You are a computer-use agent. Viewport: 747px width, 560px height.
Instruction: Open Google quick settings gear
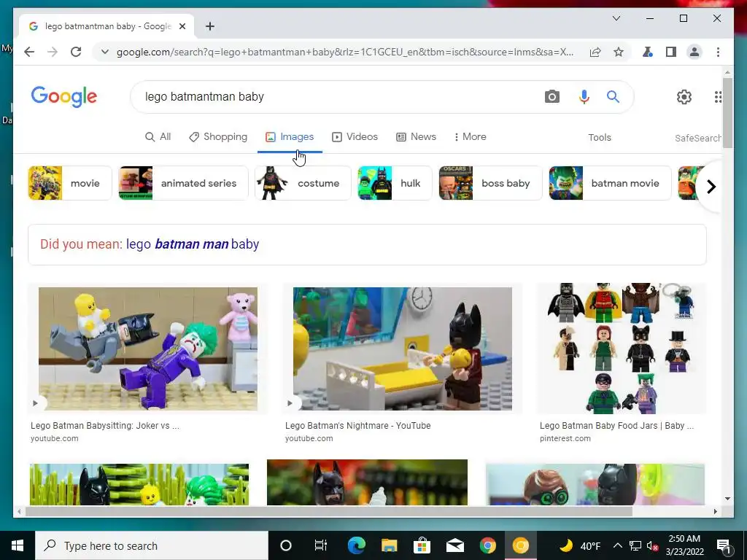684,97
